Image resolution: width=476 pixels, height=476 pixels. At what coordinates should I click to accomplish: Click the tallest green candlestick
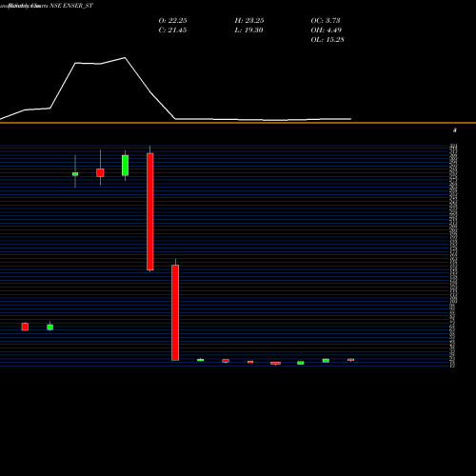(125, 166)
